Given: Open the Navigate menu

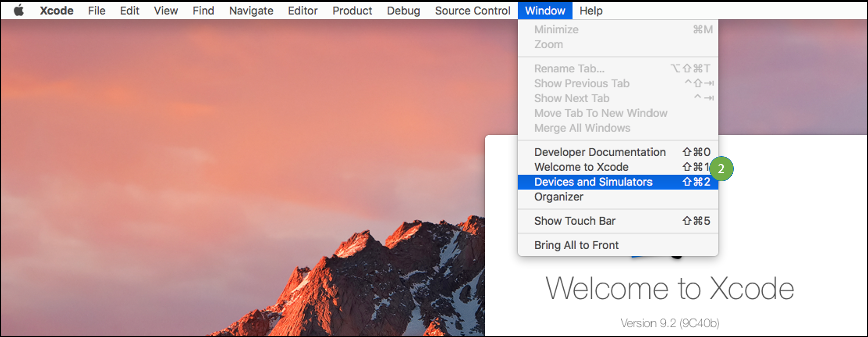Looking at the screenshot, I should point(251,10).
